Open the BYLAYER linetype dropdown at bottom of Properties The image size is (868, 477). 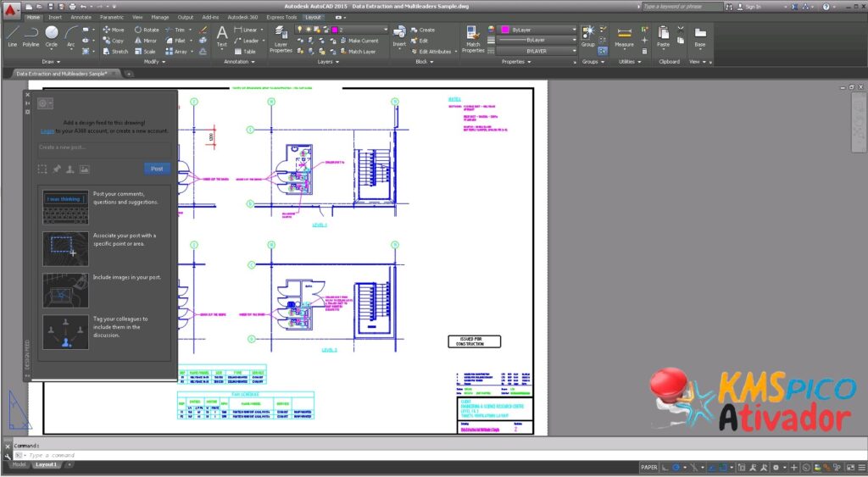click(537, 51)
